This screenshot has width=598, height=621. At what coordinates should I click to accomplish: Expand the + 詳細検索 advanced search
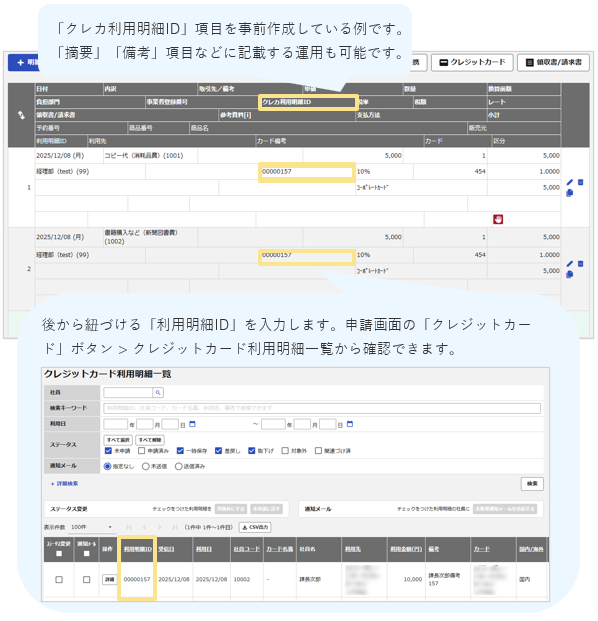[x=64, y=484]
